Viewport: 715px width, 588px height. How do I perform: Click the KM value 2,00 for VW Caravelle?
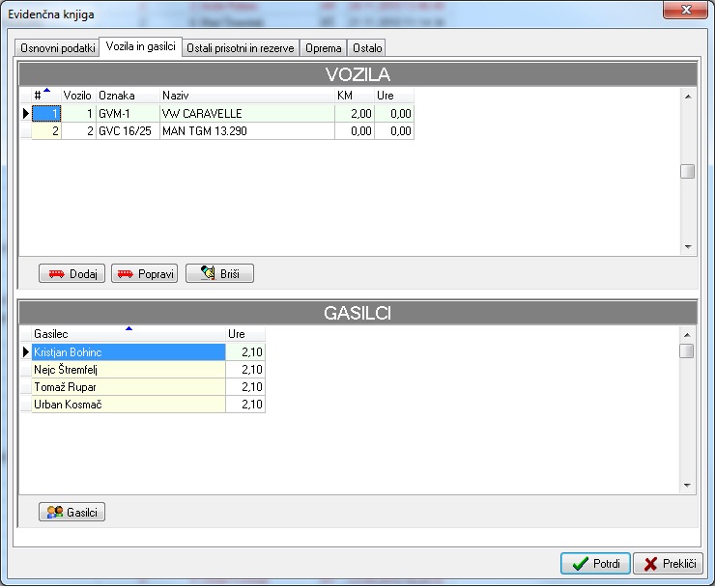(x=353, y=114)
